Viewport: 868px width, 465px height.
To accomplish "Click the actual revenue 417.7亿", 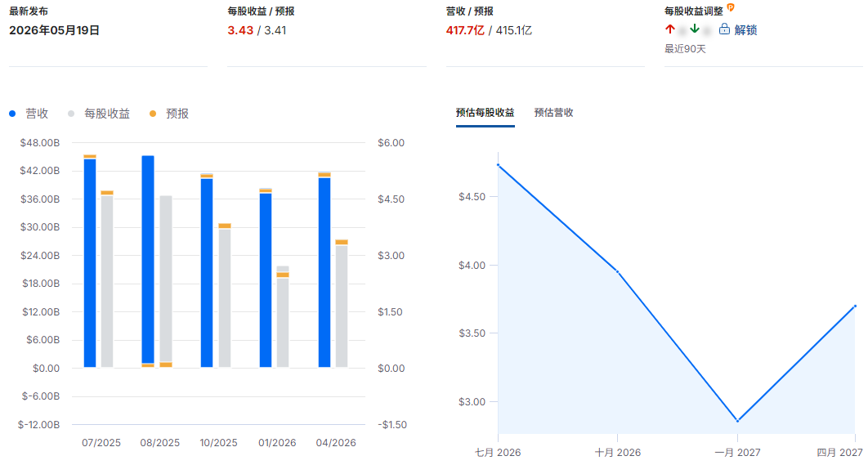I will click(x=465, y=30).
